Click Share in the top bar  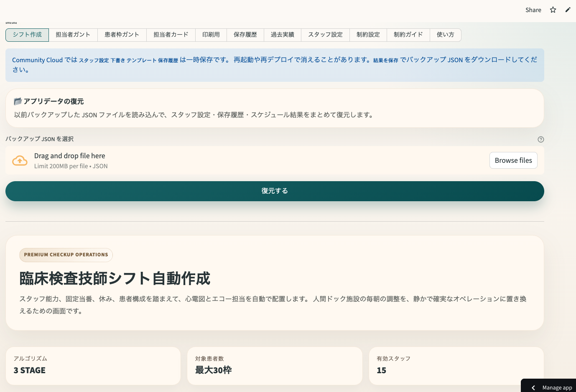click(x=533, y=10)
